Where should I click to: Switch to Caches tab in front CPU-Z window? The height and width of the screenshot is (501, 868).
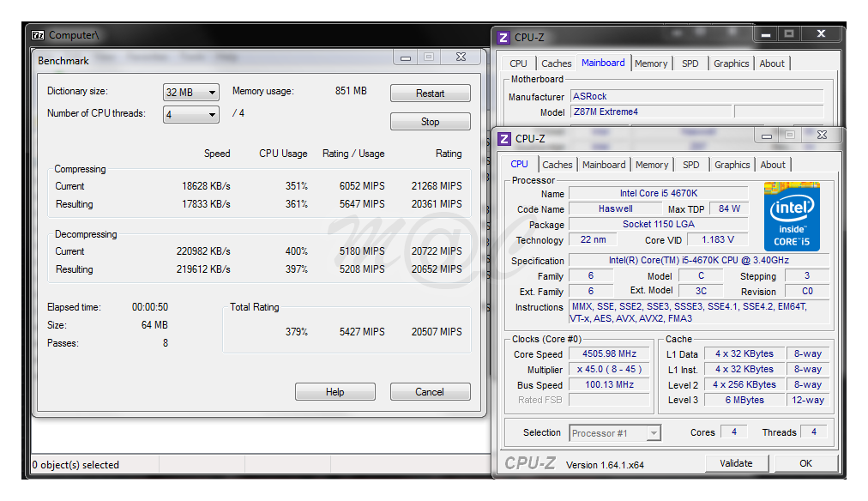click(x=557, y=165)
